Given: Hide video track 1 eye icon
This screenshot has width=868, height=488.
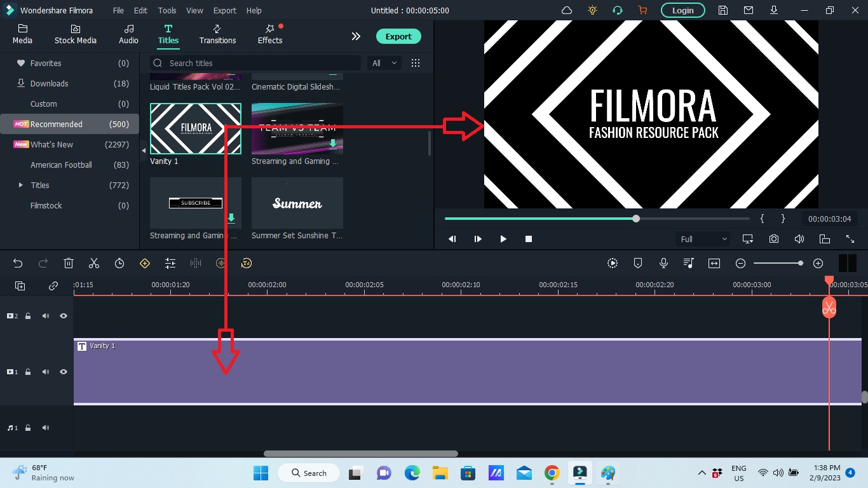Looking at the screenshot, I should (64, 372).
